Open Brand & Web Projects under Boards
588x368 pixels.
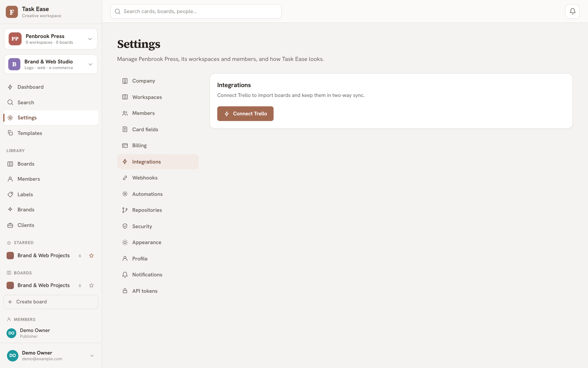point(43,285)
